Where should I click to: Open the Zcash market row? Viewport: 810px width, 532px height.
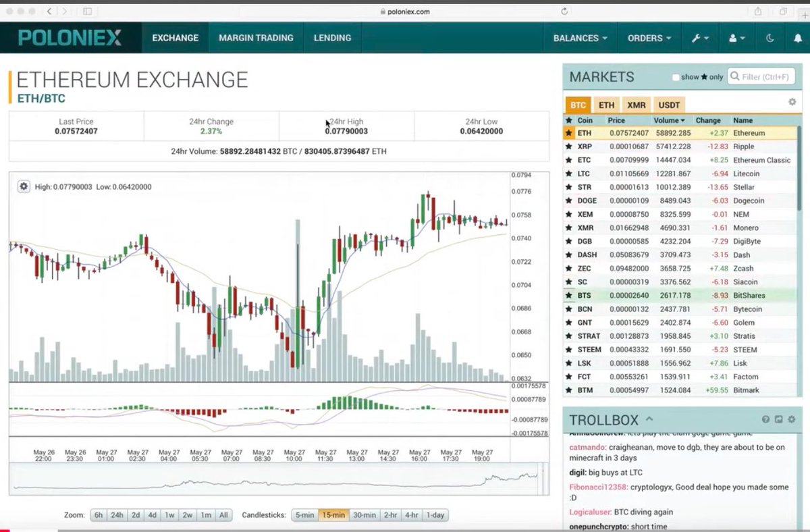pos(680,268)
